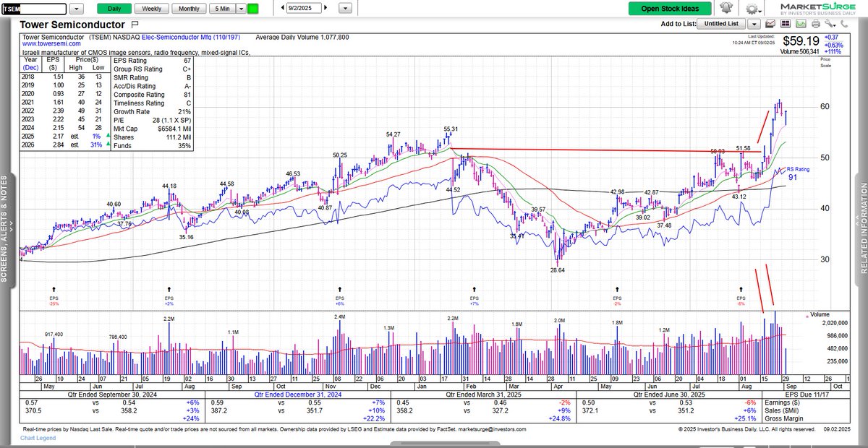Click the phone support icon
The width and height of the screenshot is (868, 448).
[x=844, y=23]
